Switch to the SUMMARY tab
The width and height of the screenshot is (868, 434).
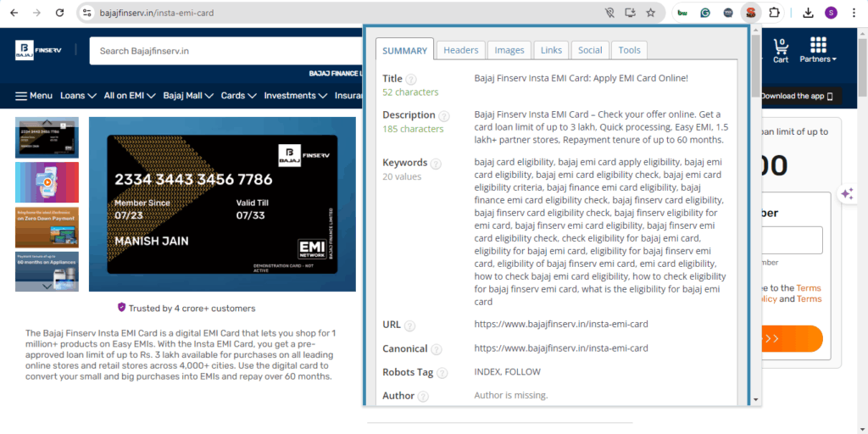point(404,50)
